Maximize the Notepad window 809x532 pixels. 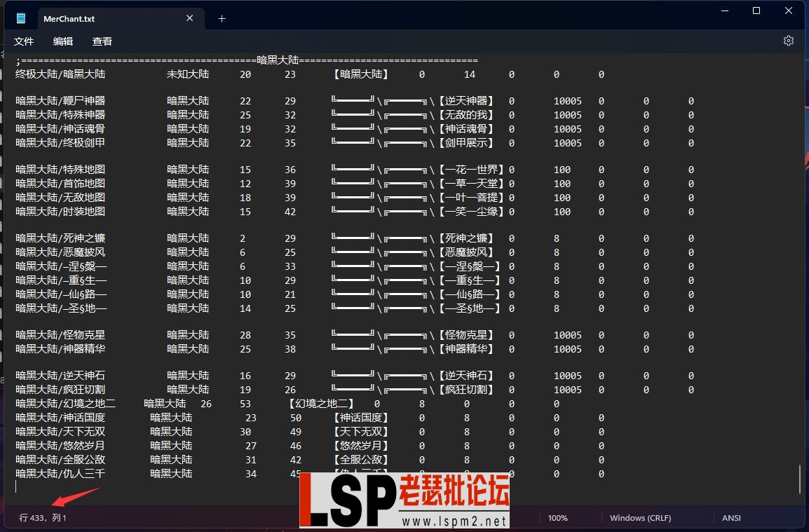[x=756, y=11]
